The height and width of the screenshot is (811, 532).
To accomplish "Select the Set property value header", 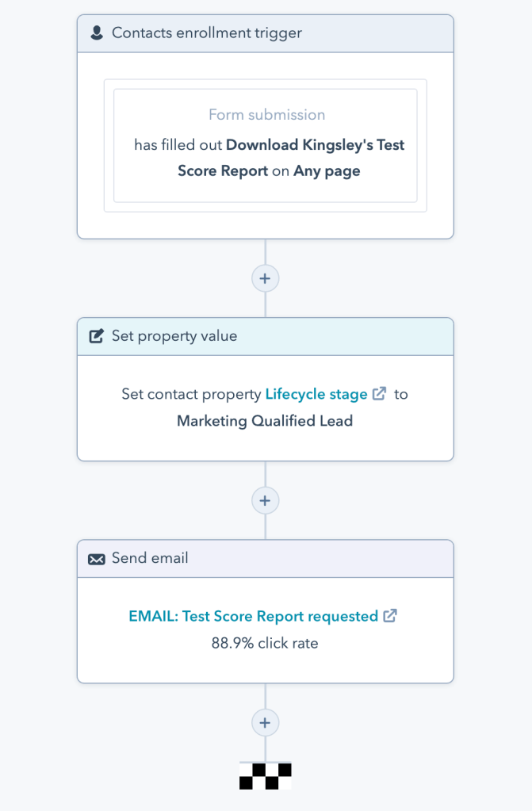I will point(266,336).
